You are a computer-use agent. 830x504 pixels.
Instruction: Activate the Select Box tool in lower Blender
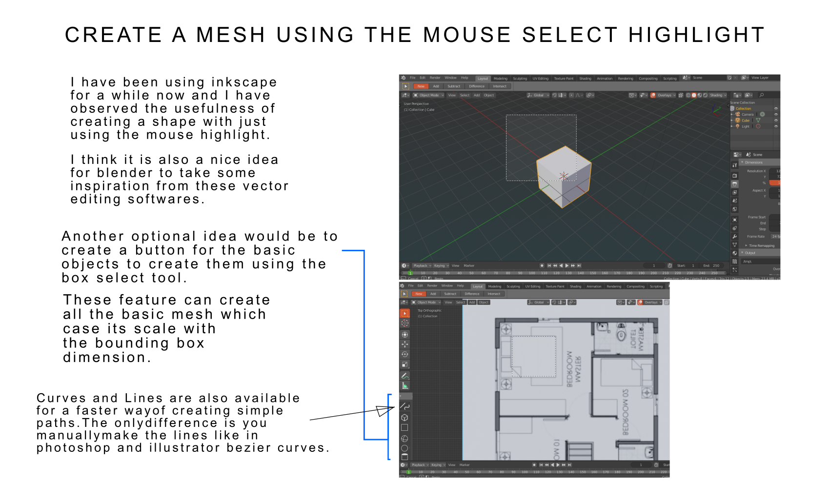pos(405,313)
